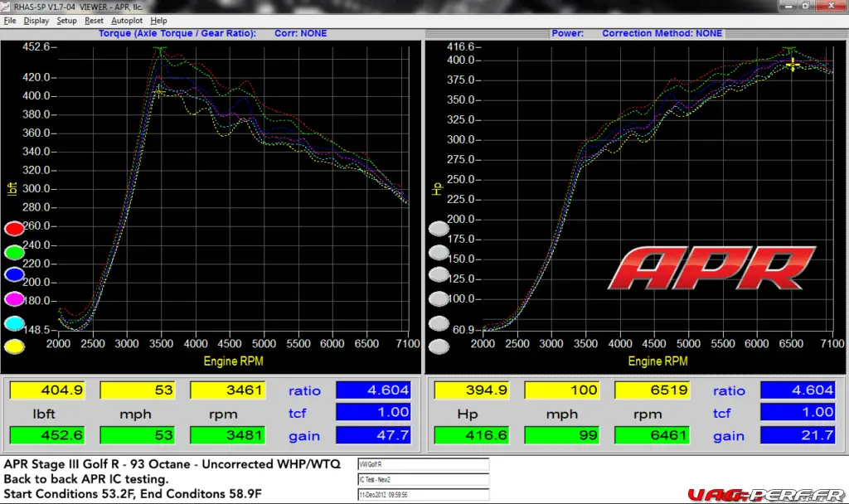Close the RHAS-SP viewer window
Viewport: 849px width, 504px height.
click(x=831, y=6)
